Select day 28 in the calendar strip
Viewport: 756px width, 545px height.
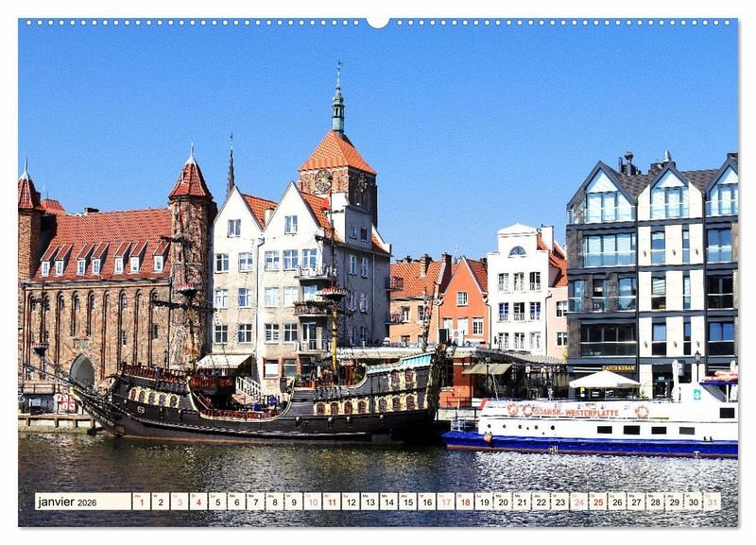tap(655, 502)
